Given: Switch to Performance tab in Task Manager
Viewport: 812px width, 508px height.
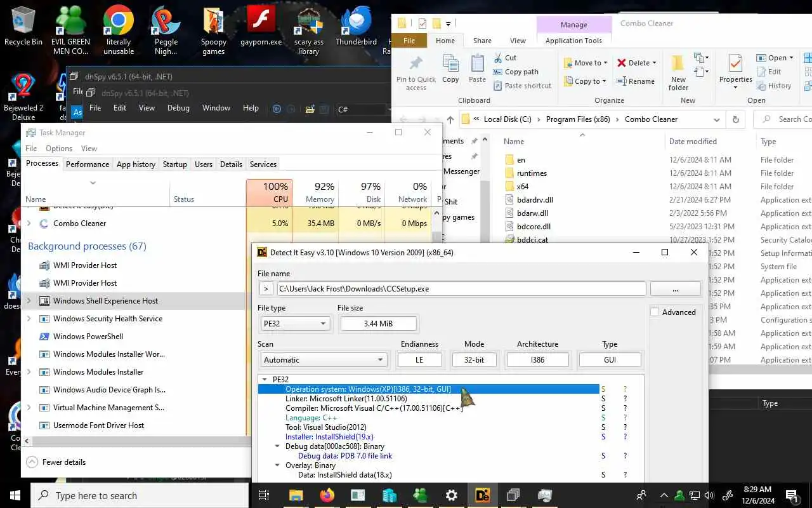Looking at the screenshot, I should 88,164.
